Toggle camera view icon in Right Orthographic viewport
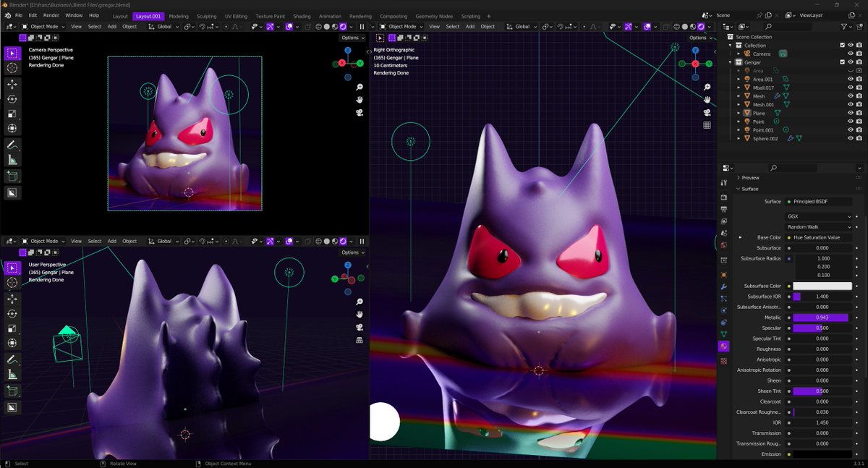 coord(707,111)
